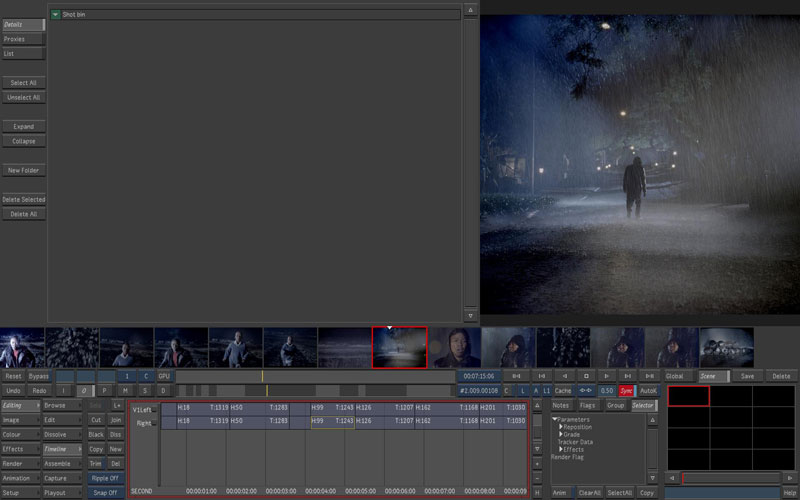Toggle the L1 button

[x=546, y=391]
